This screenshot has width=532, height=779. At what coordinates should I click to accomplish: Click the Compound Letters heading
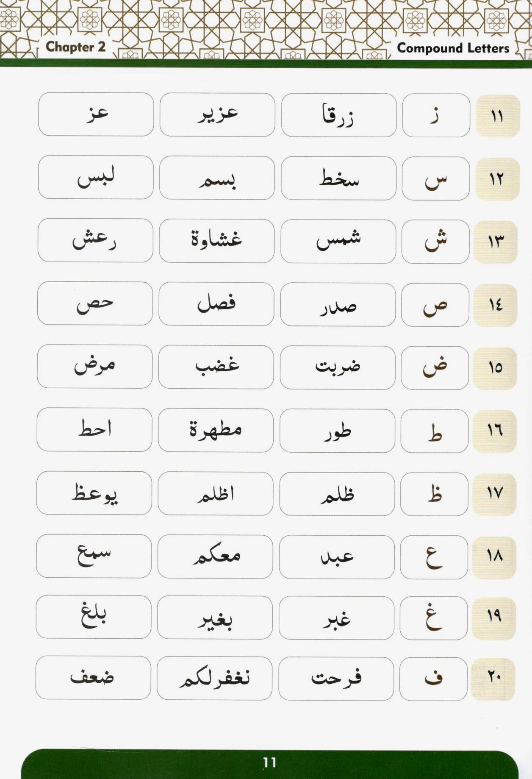pyautogui.click(x=453, y=48)
